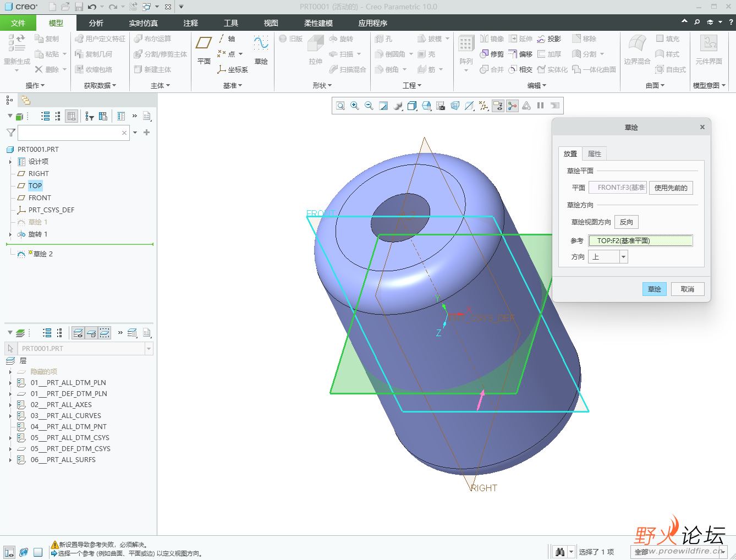Screen dimensions: 736x560
Task: Open datum display filters icon
Action: 484,106
